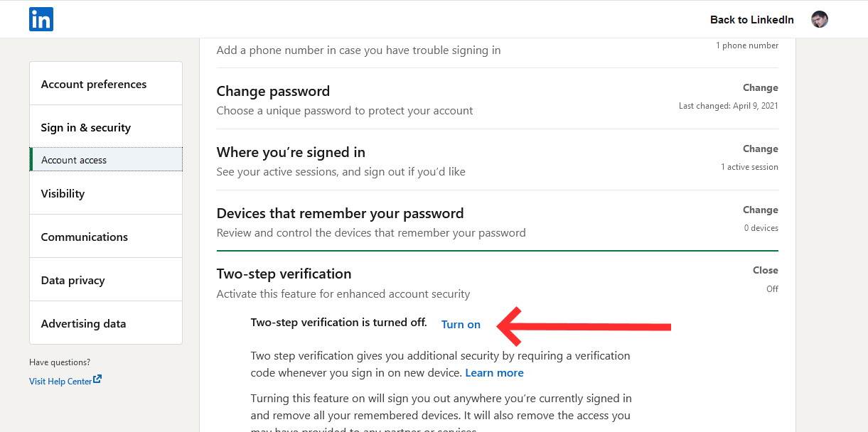Open Visibility settings
868x432 pixels.
(63, 193)
